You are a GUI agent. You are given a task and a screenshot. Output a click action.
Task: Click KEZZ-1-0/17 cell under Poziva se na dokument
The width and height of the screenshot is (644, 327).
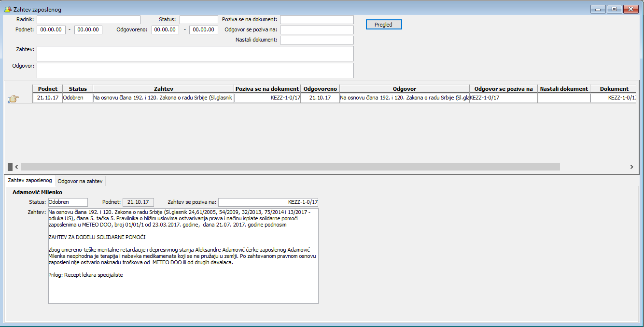point(267,98)
